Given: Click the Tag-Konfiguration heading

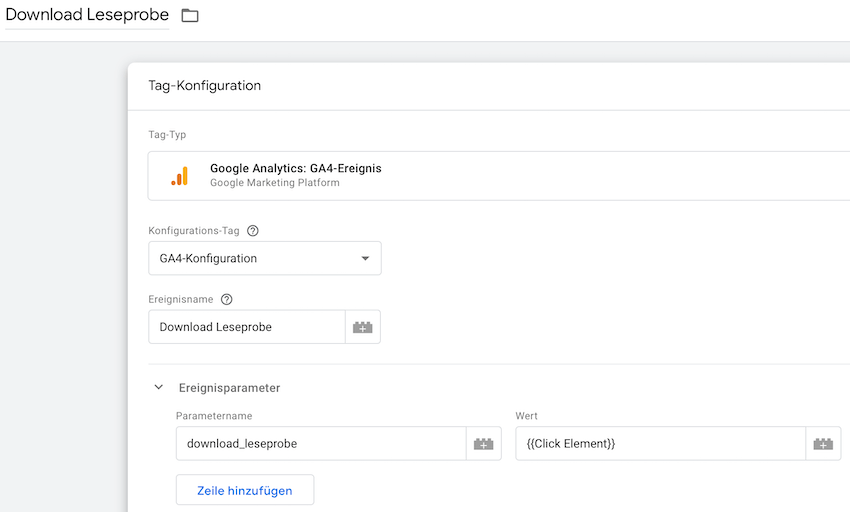Looking at the screenshot, I should pyautogui.click(x=204, y=86).
